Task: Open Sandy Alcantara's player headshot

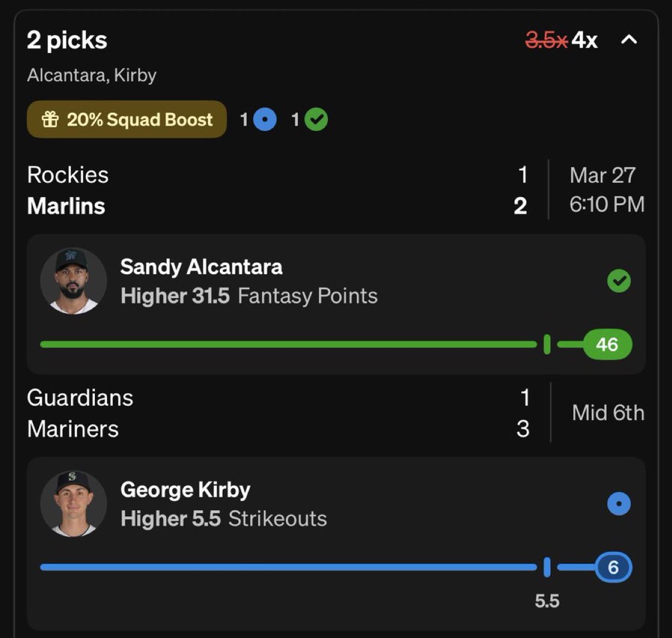Action: pos(73,281)
